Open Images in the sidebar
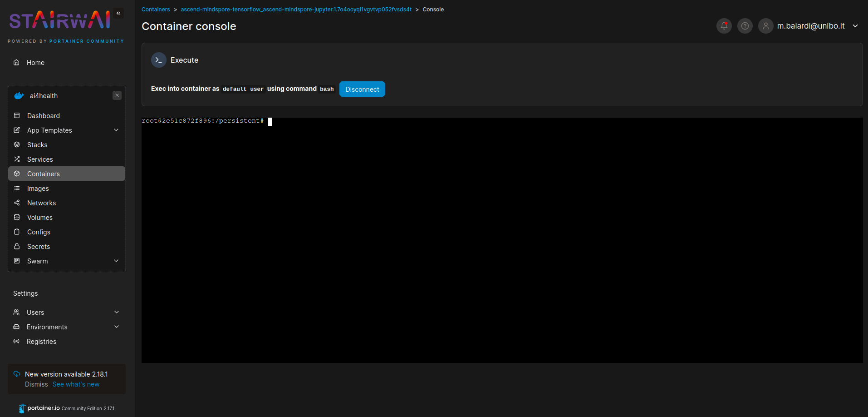Screen dimensions: 868x417 (x=38, y=189)
